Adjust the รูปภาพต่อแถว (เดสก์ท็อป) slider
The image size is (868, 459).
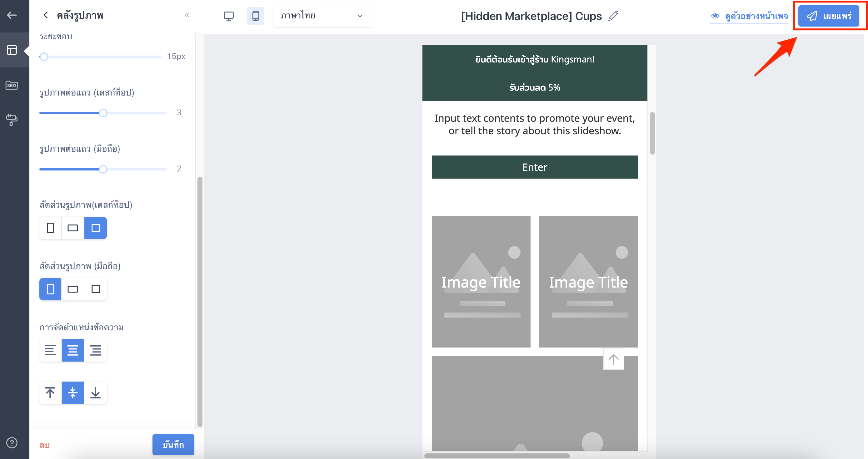(x=103, y=113)
